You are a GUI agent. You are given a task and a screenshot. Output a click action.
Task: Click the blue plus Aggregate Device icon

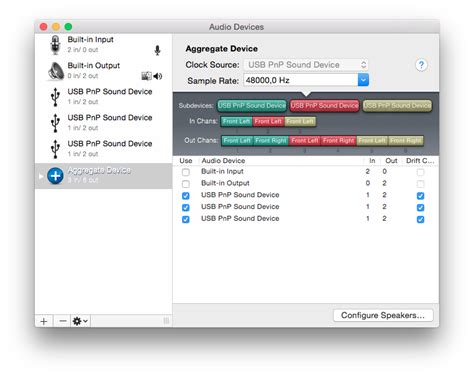[x=55, y=176]
